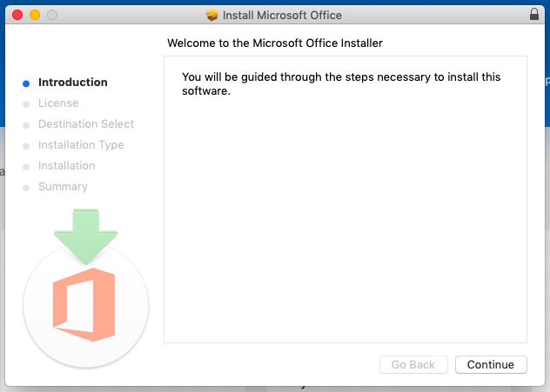This screenshot has width=550, height=392.
Task: Select the Summary step label
Action: 63,187
